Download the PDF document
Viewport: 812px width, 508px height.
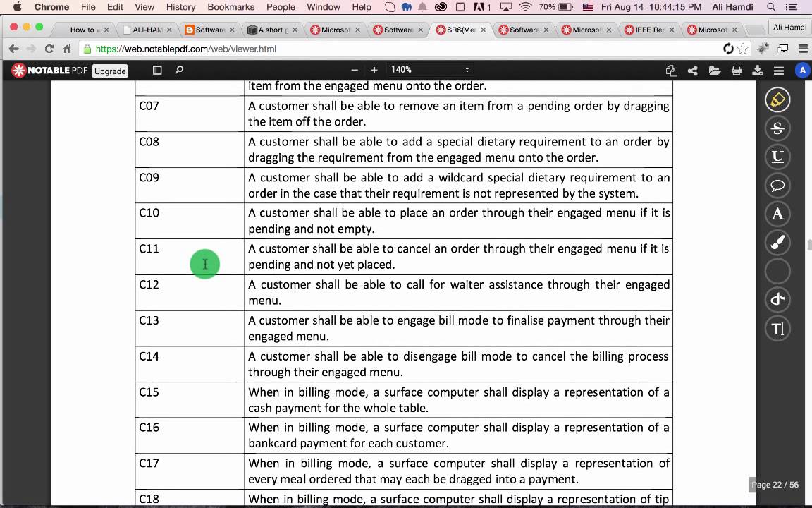tap(757, 71)
